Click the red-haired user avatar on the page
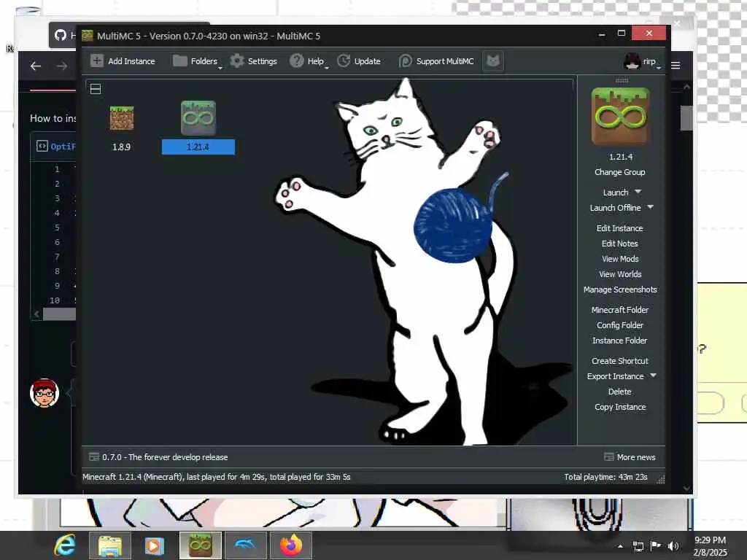This screenshot has height=560, width=747. tap(44, 393)
